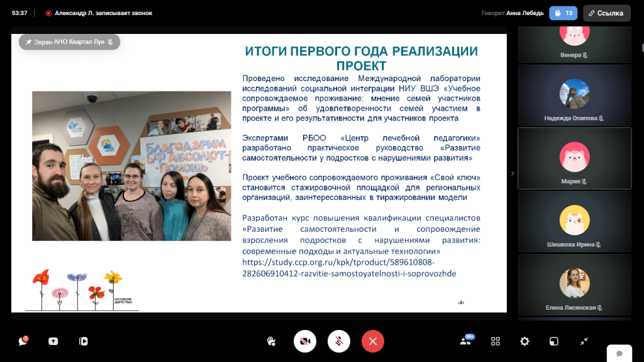
Task: Change the grid layout view
Action: [x=496, y=341]
